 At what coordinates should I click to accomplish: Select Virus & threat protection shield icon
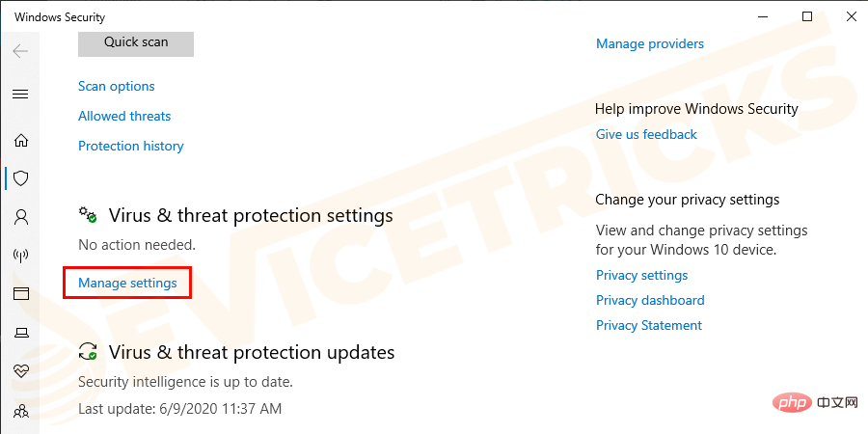coord(20,178)
